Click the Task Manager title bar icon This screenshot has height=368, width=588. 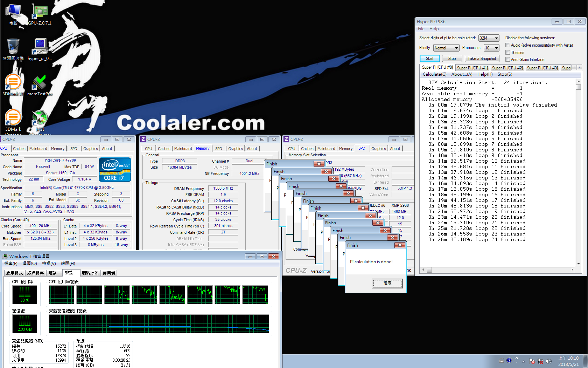pos(5,256)
